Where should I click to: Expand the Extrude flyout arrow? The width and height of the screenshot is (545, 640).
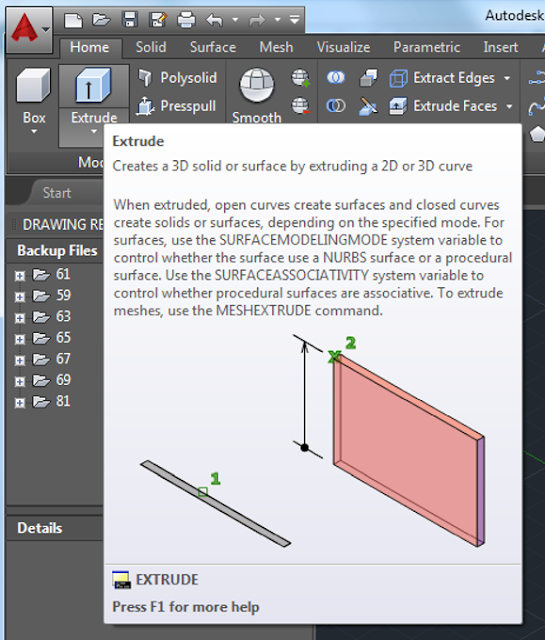click(x=94, y=131)
